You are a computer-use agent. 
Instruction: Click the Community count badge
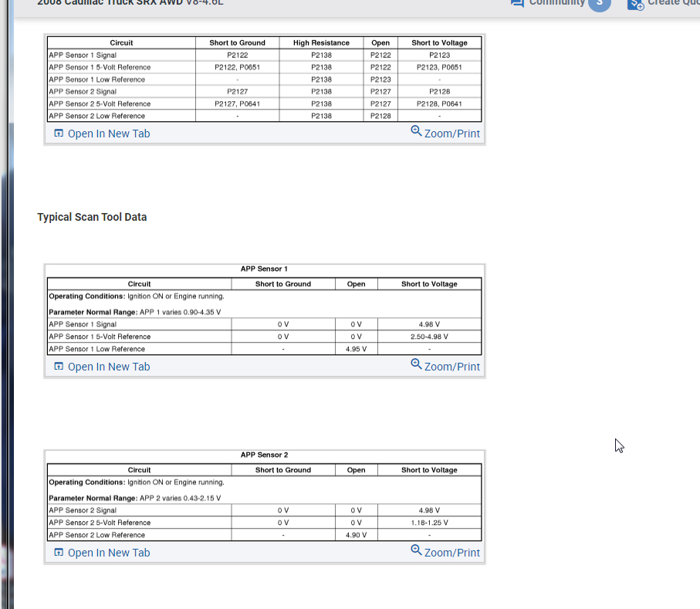[600, 4]
